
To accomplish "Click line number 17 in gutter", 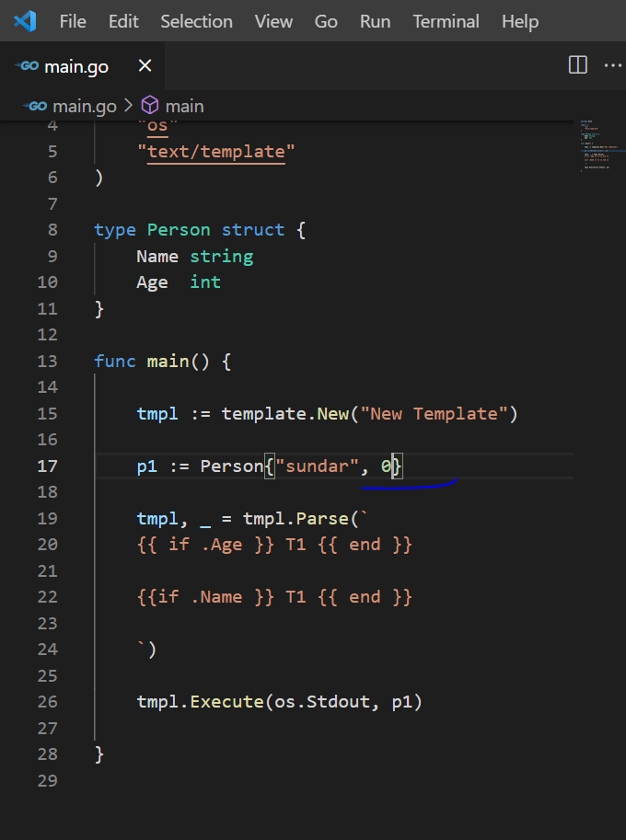I will tap(47, 466).
